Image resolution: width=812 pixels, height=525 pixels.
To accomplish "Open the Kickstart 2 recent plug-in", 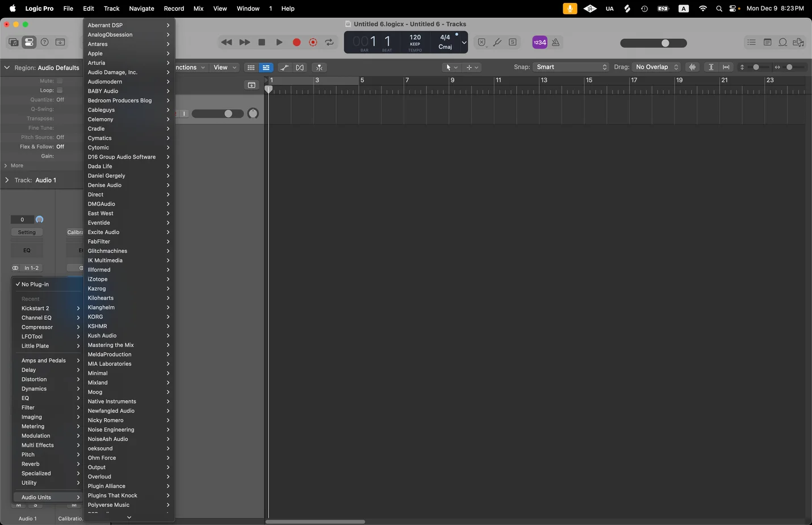I will 48,309.
